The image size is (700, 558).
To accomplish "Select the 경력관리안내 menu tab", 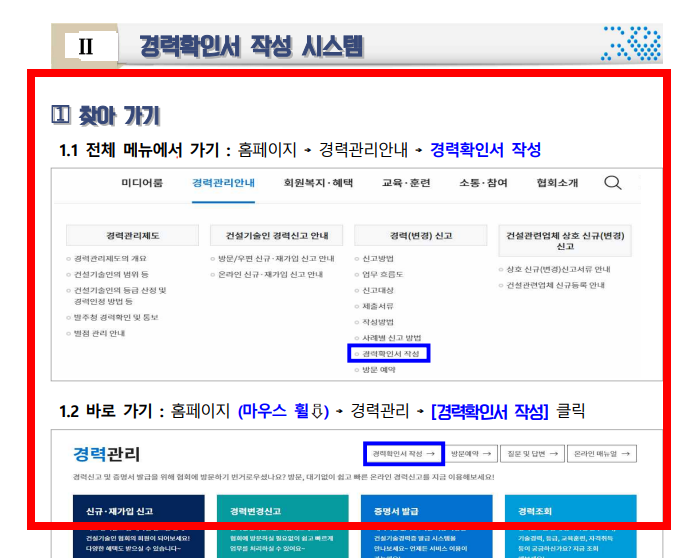I will pyautogui.click(x=223, y=183).
